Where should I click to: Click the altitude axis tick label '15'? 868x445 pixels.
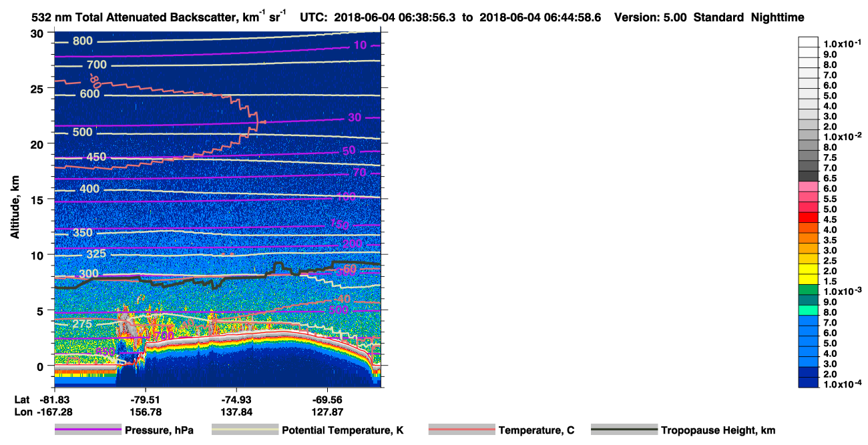pyautogui.click(x=39, y=199)
